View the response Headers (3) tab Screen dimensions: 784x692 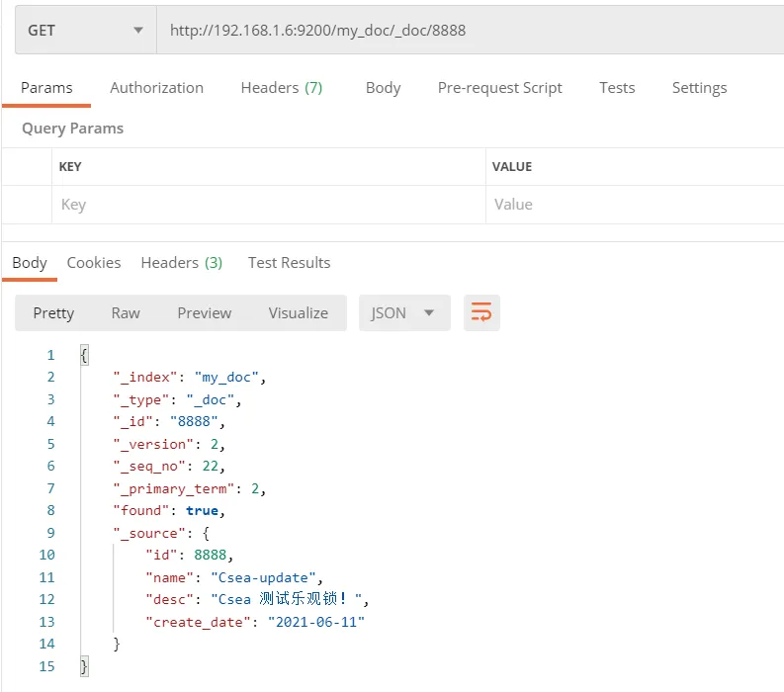tap(181, 262)
